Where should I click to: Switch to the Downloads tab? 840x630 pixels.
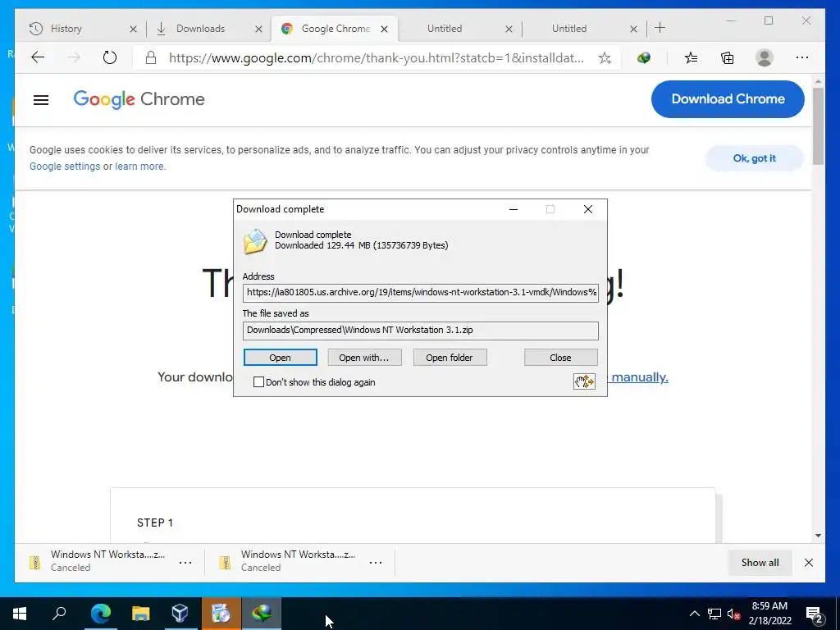(200, 29)
